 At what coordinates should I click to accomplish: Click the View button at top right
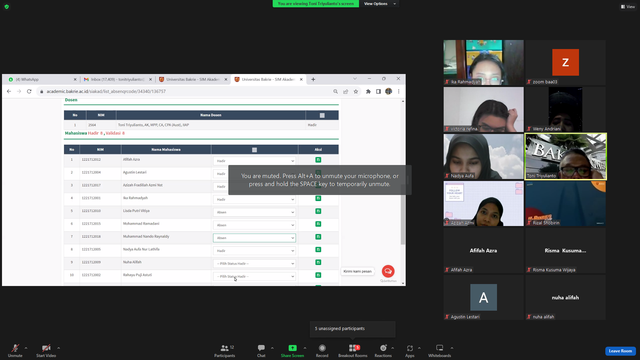pos(628,7)
